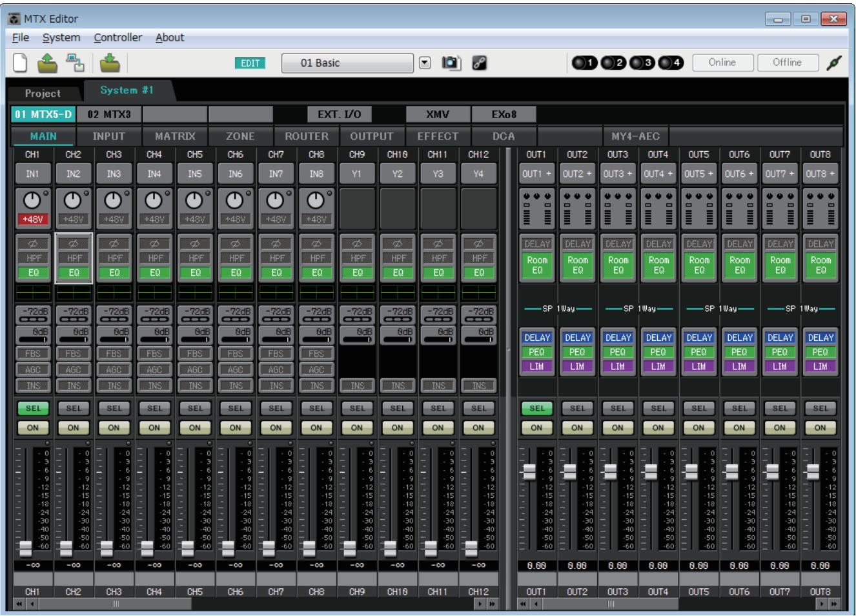
Task: Open the OUT7 + output patch selector
Action: click(780, 174)
